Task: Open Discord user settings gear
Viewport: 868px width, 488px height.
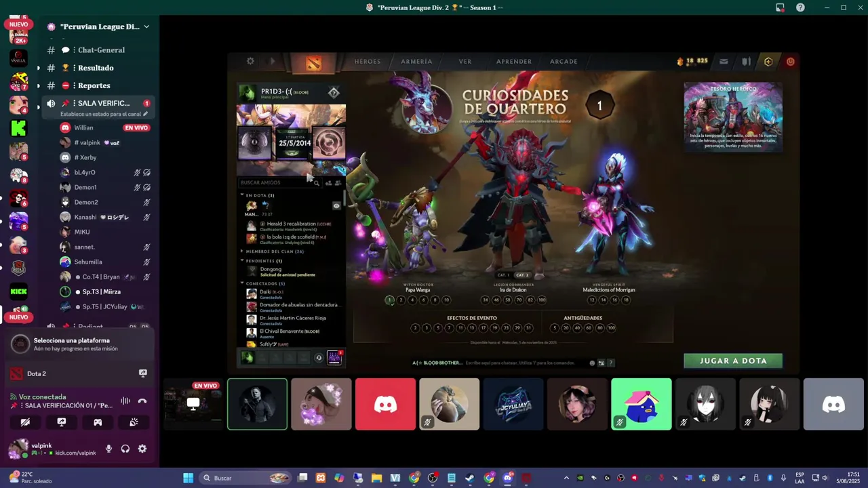Action: point(142,449)
